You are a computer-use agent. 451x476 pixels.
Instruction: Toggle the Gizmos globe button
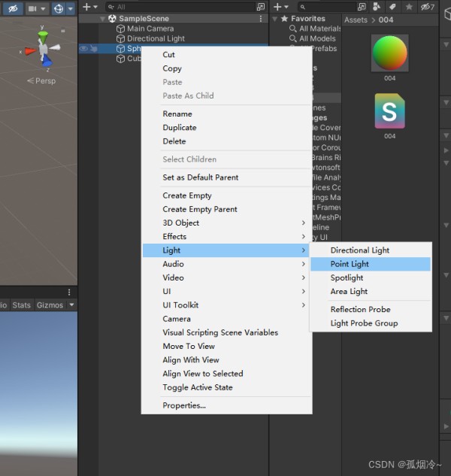[59, 8]
